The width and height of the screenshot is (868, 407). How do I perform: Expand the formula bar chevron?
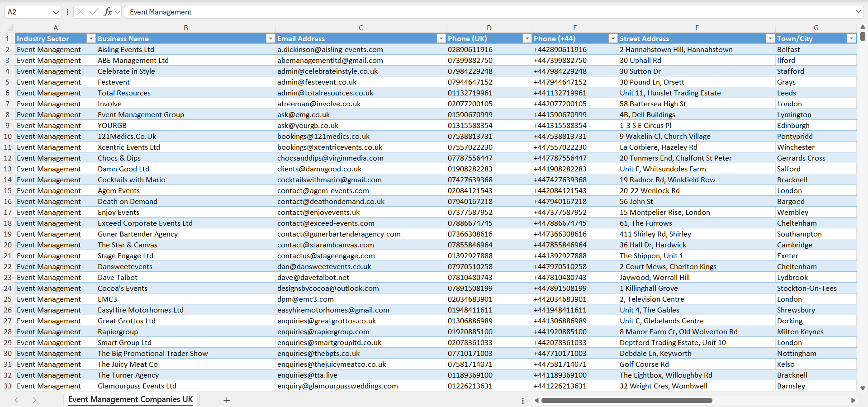pos(859,12)
